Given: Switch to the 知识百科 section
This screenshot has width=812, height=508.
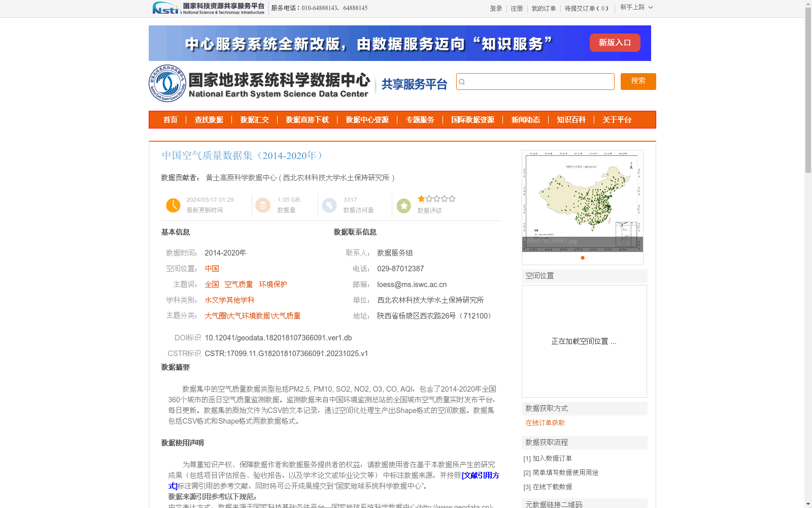Looking at the screenshot, I should [x=570, y=120].
